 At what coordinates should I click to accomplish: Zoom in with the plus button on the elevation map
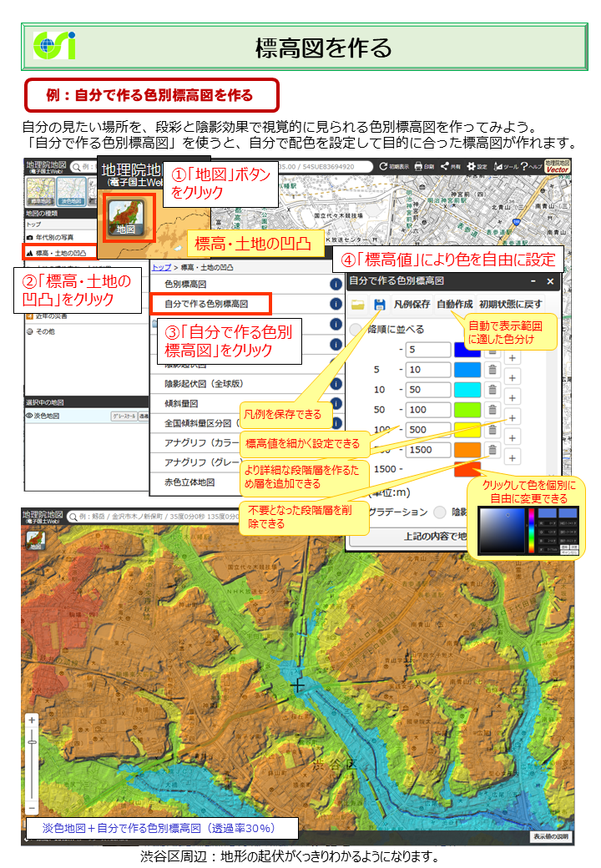[x=32, y=720]
